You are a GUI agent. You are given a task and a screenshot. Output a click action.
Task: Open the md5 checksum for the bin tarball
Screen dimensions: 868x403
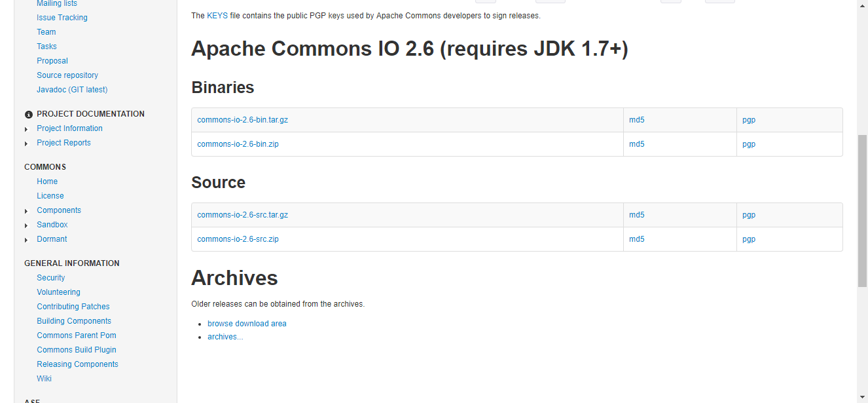pos(636,120)
